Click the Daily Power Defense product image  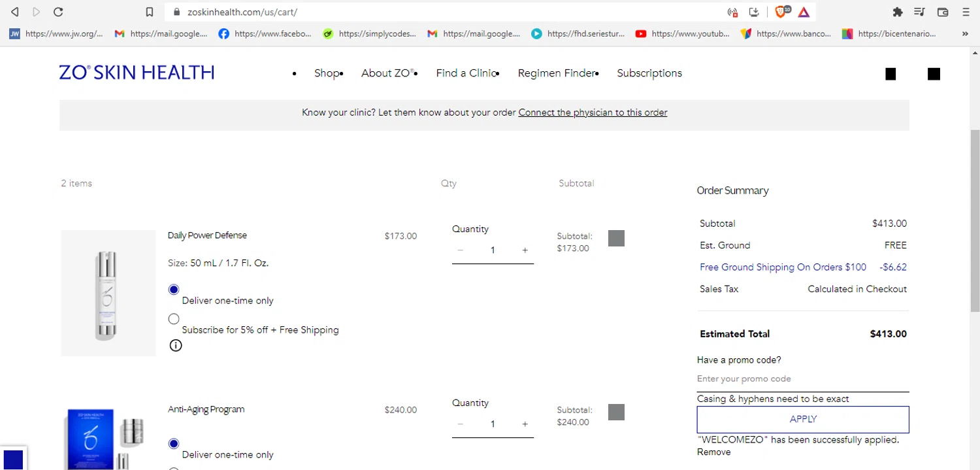(x=108, y=293)
